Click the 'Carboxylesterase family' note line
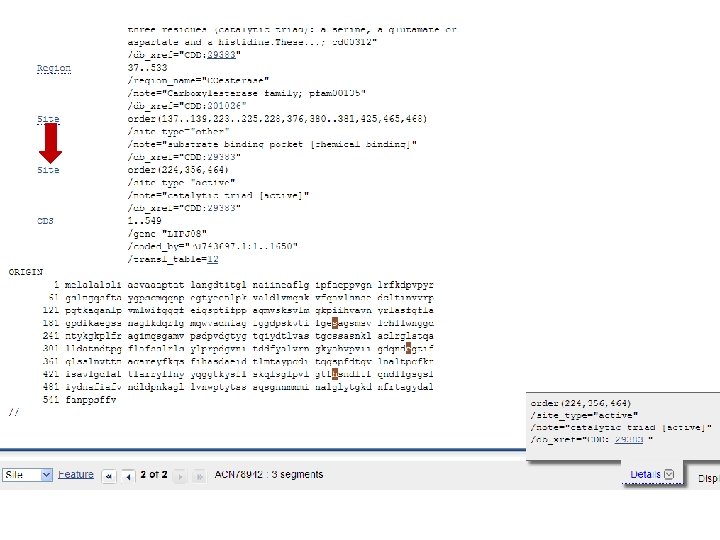 247,93
